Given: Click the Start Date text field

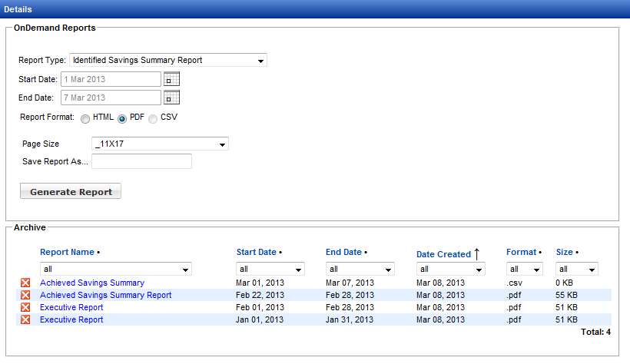Looking at the screenshot, I should [115, 79].
